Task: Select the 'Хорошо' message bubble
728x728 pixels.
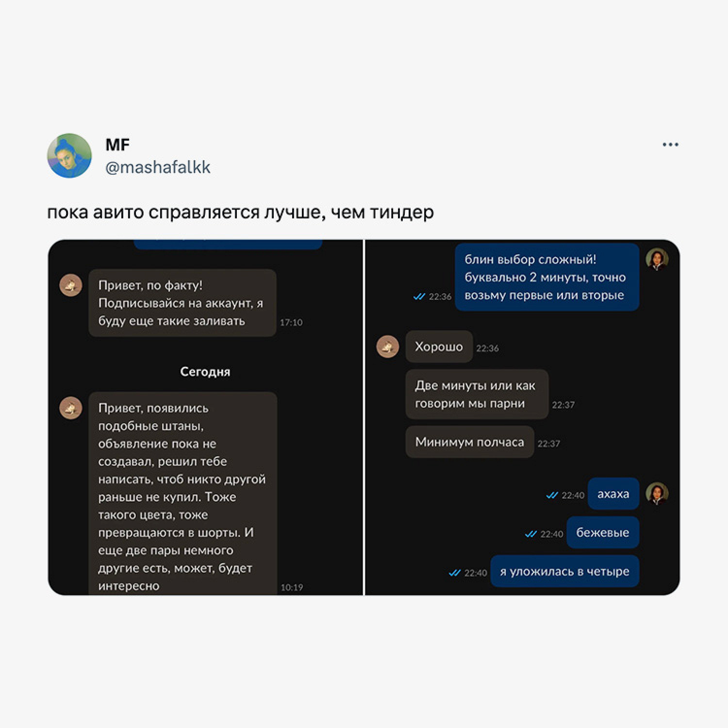Action: (439, 347)
